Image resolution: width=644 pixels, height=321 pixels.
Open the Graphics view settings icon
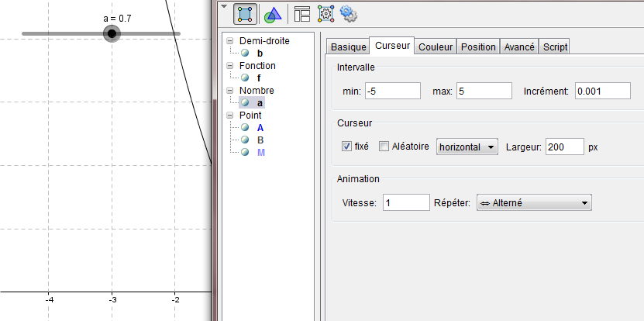[x=272, y=13]
